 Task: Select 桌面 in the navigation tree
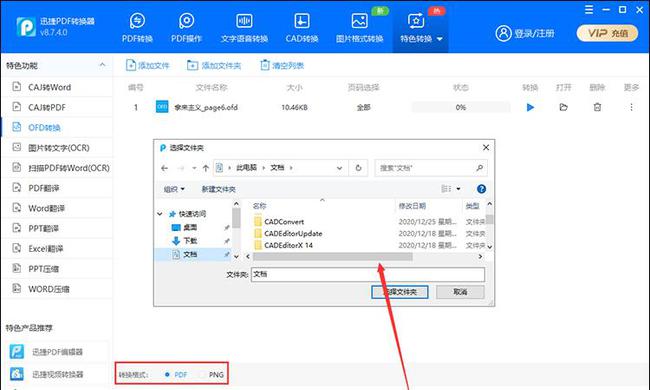[x=190, y=228]
